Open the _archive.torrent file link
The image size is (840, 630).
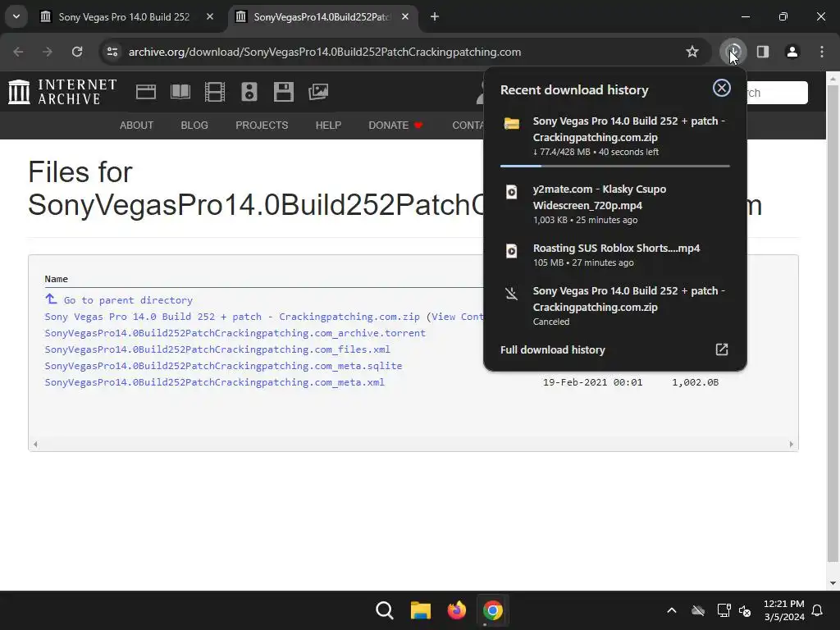tap(235, 333)
